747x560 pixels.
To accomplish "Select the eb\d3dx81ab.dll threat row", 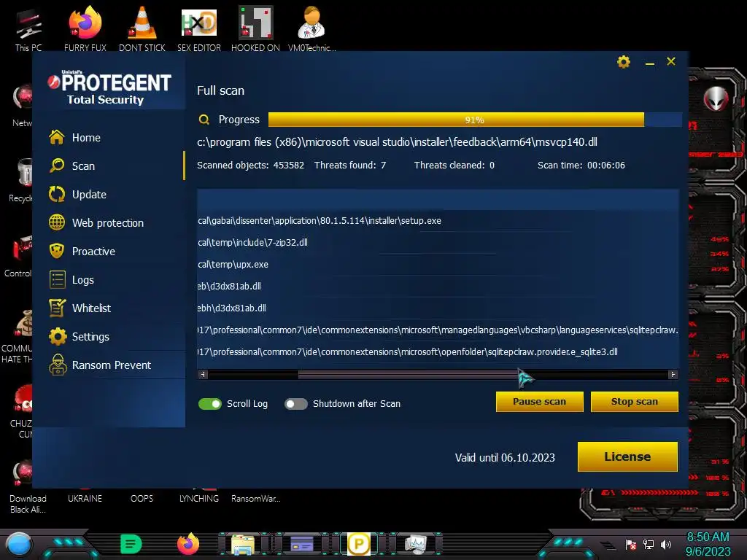I will [x=438, y=287].
